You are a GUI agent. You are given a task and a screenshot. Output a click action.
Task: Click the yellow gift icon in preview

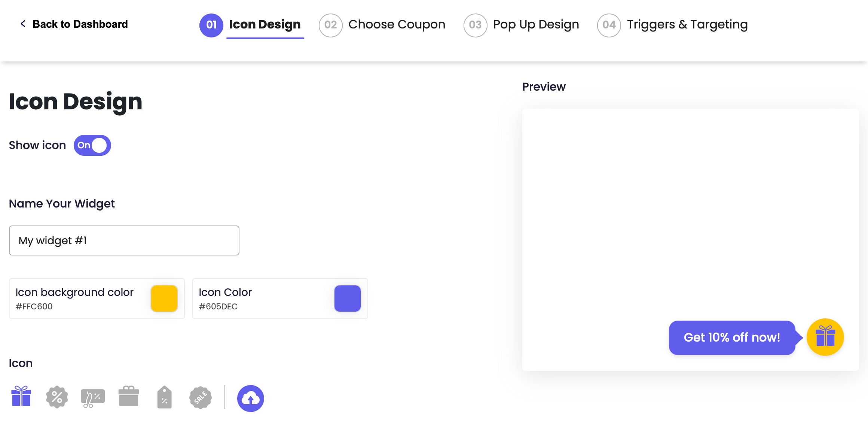825,337
